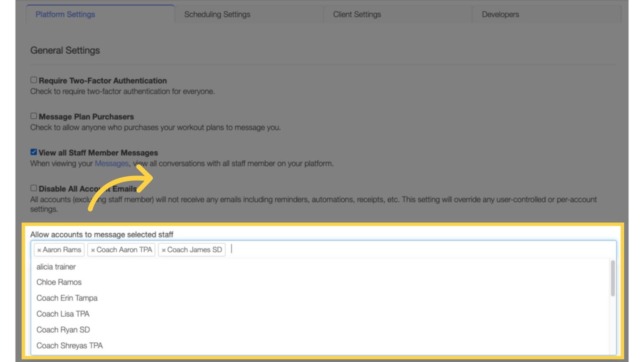Remove Coach James SD tag

point(164,250)
